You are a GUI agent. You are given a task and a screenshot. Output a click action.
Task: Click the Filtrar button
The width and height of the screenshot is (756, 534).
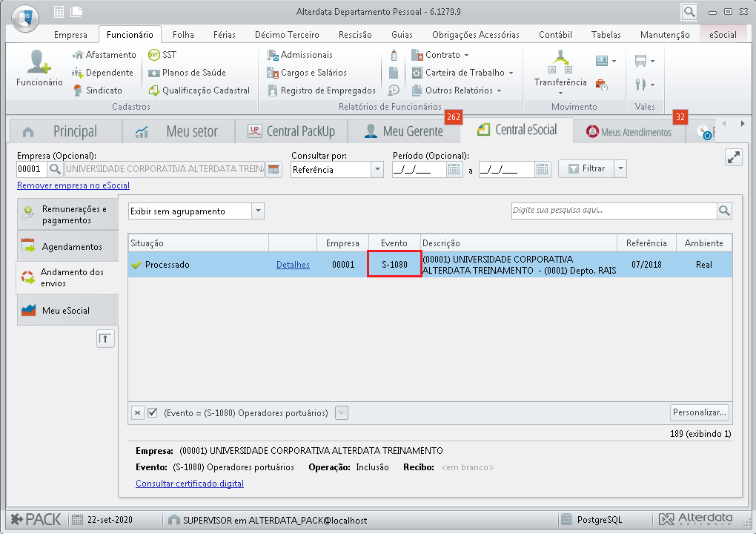tap(586, 169)
